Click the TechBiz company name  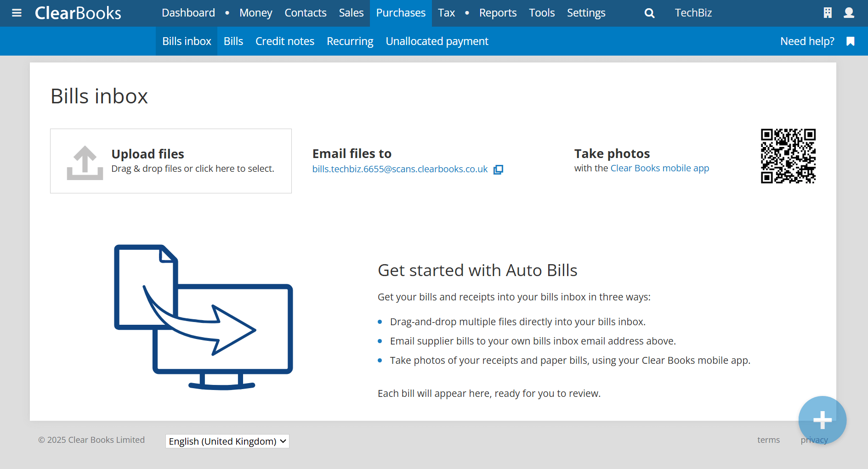click(x=693, y=13)
